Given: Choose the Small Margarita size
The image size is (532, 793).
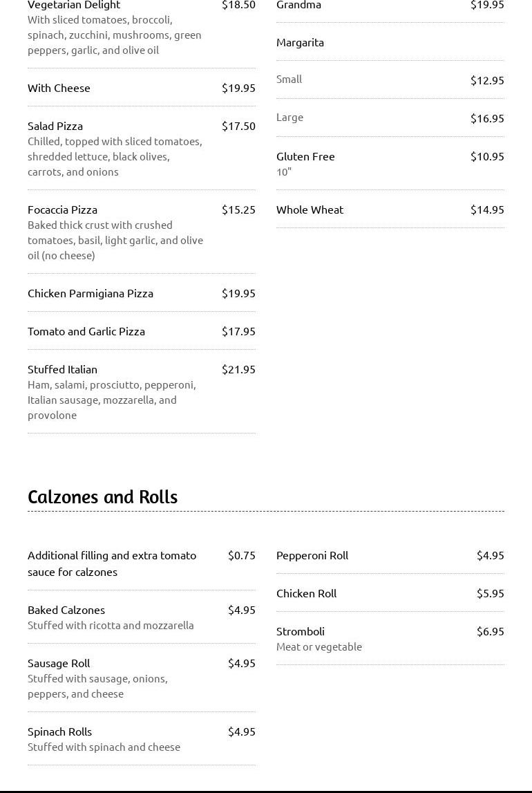Looking at the screenshot, I should pos(289,79).
